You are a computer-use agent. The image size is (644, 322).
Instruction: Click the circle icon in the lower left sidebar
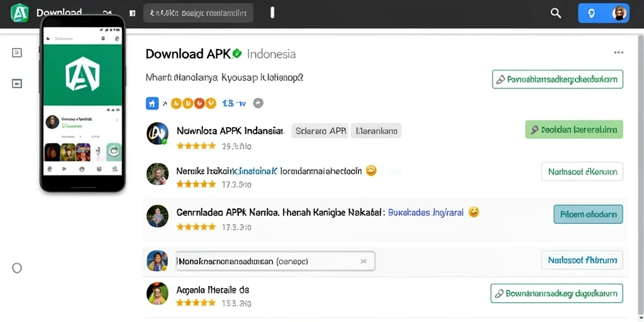pyautogui.click(x=17, y=268)
